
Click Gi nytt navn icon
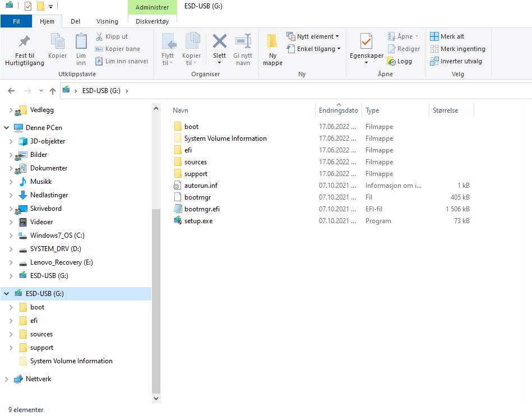[x=243, y=41]
